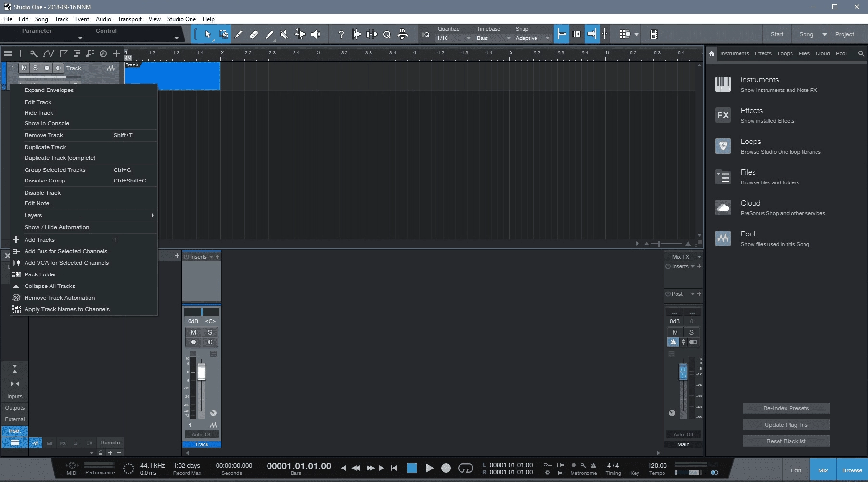Toggle the Autoscroll arrow button
This screenshot has height=482, width=868.
(592, 34)
